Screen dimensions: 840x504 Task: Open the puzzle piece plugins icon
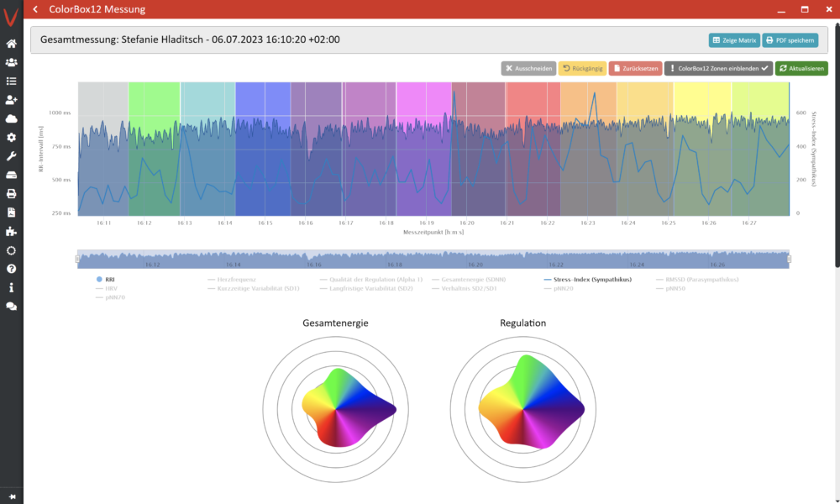[11, 231]
